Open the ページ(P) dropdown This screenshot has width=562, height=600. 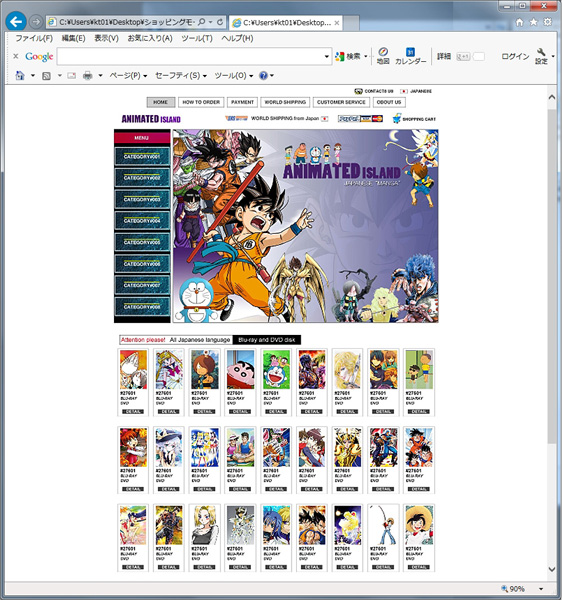click(x=128, y=76)
